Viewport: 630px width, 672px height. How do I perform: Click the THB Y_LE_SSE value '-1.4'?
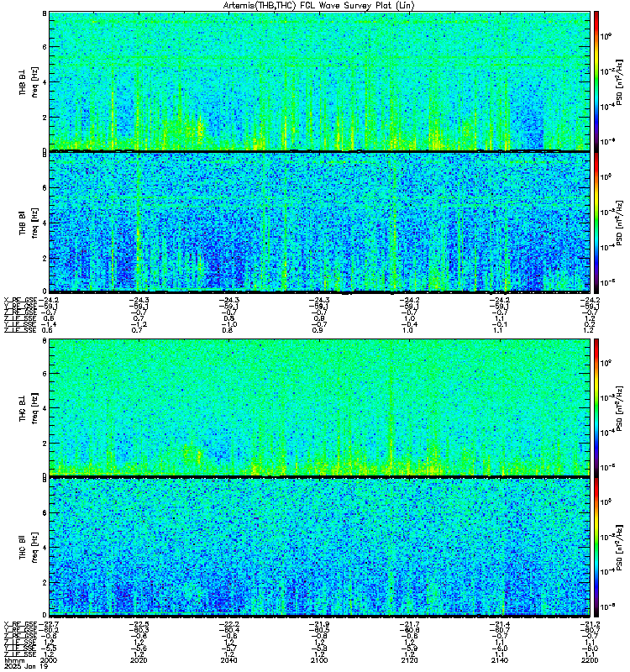[x=49, y=324]
